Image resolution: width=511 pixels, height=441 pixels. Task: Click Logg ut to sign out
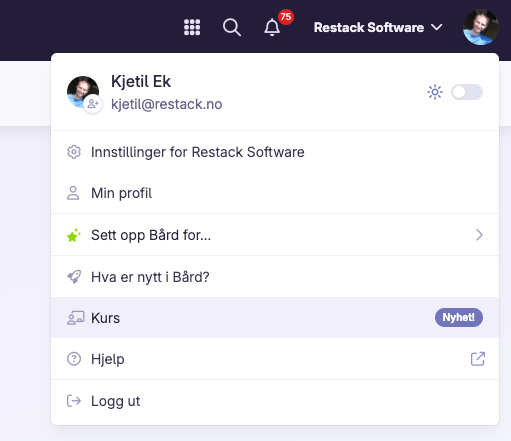tap(275, 401)
